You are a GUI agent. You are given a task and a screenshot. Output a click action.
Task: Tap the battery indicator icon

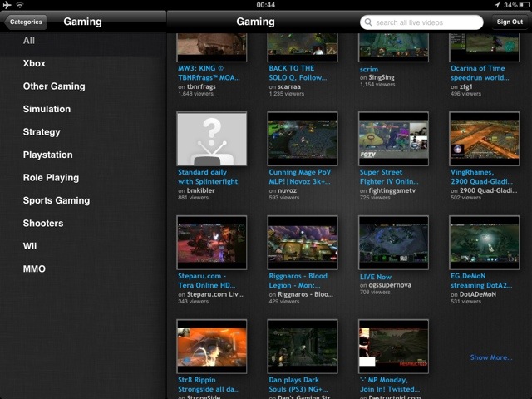(x=525, y=5)
